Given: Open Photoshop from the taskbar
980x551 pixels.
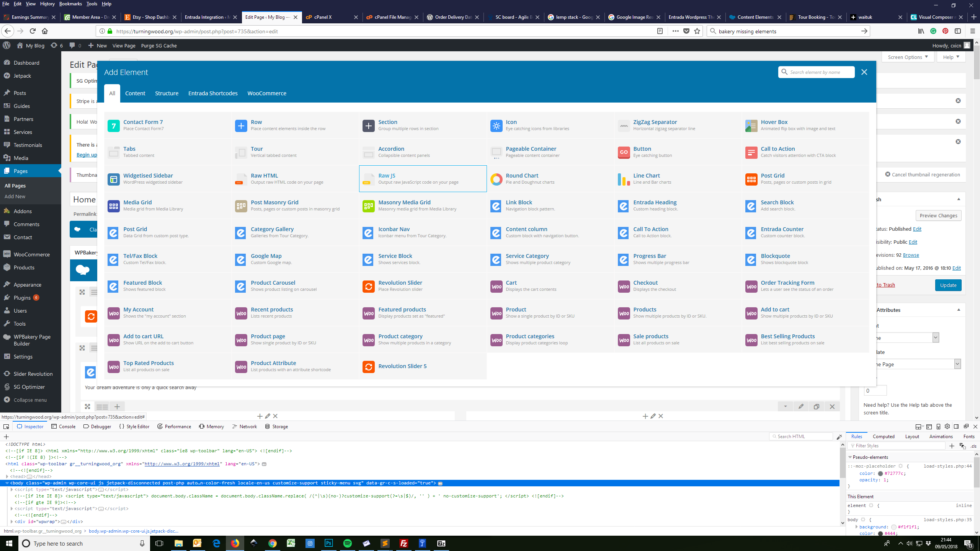Looking at the screenshot, I should (x=328, y=543).
